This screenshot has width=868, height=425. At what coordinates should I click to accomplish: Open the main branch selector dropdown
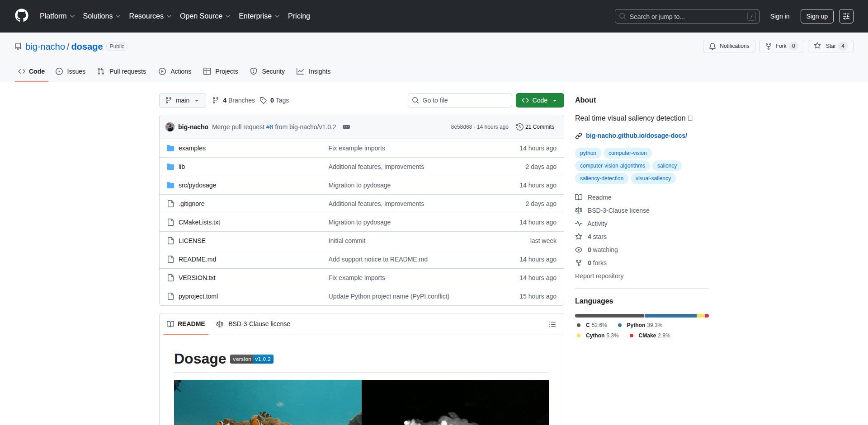(183, 100)
